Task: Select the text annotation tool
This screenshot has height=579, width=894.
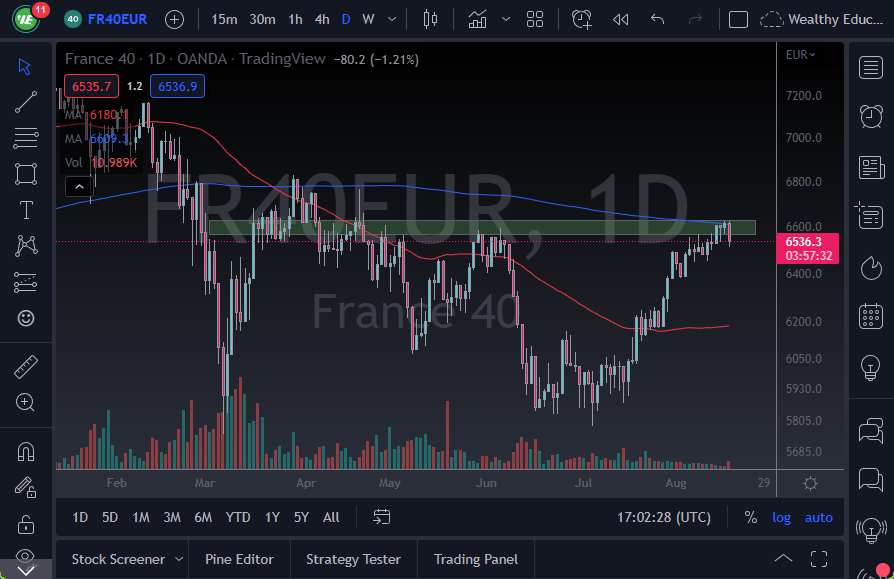Action: [25, 210]
